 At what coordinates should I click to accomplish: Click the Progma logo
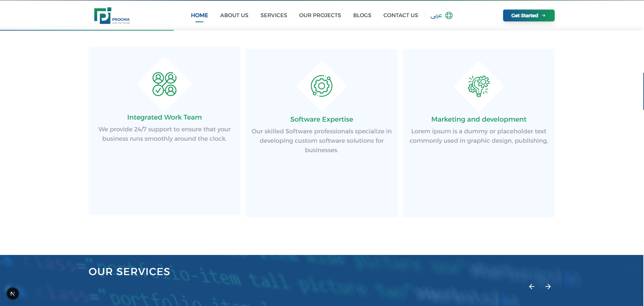(112, 15)
